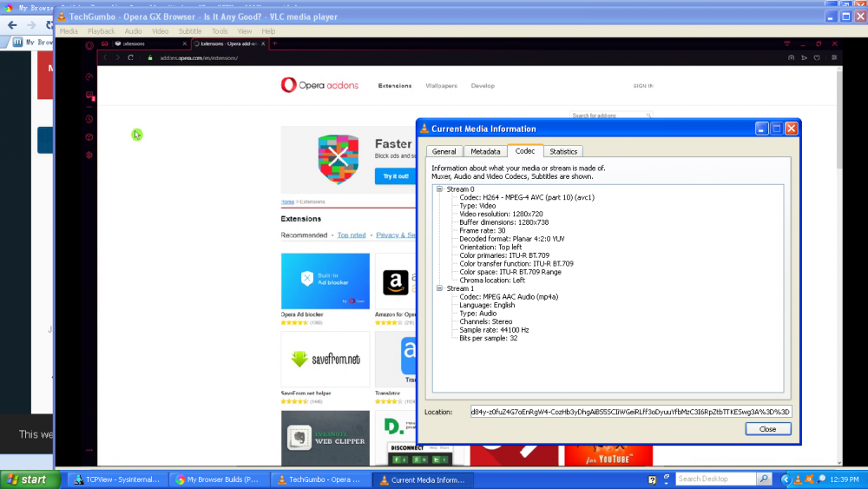Screen dimensions: 868x489
Task: Click the Search Desktop field
Action: click(x=715, y=479)
